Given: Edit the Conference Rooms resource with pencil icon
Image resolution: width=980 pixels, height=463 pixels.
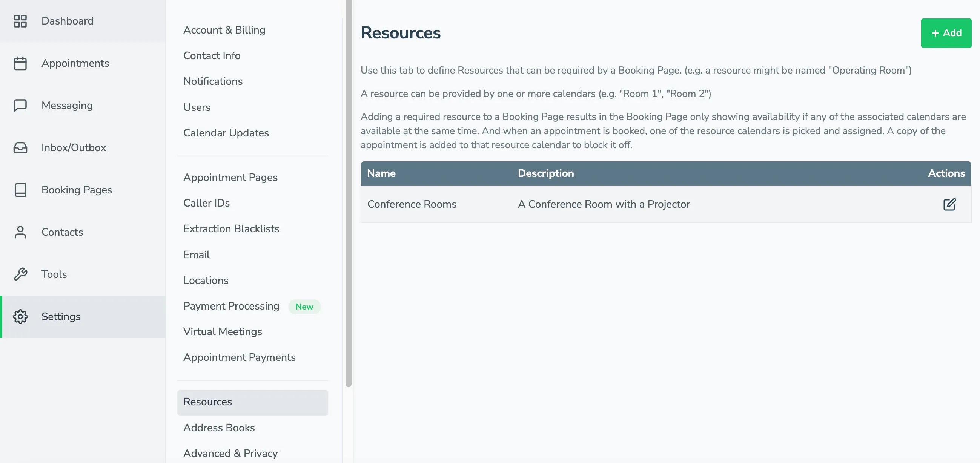Looking at the screenshot, I should point(950,204).
